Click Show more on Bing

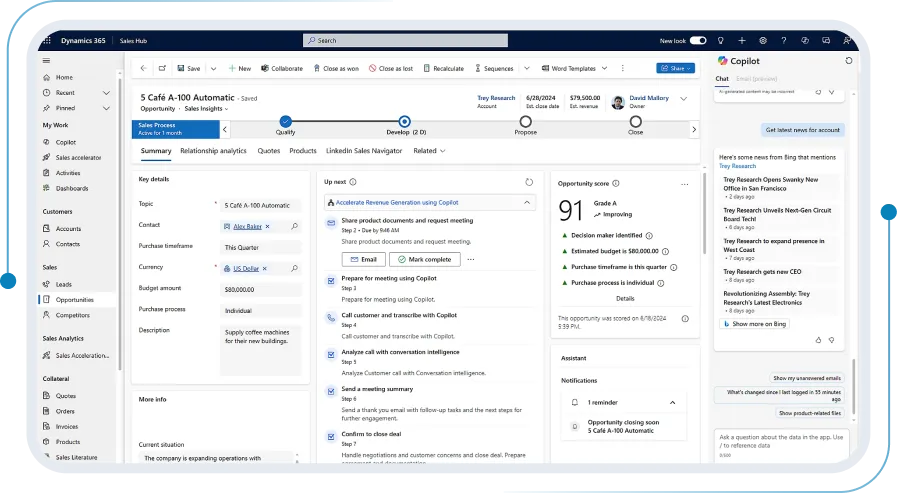(755, 324)
